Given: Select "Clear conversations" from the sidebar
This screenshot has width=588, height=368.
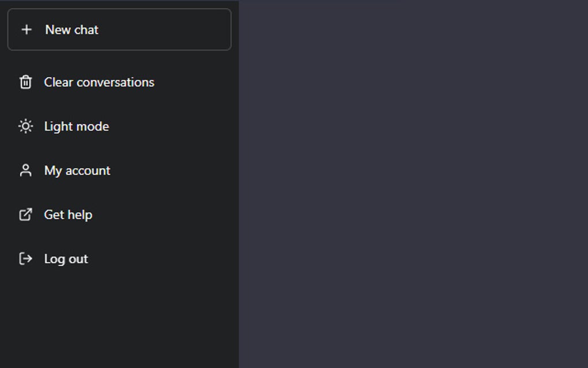Looking at the screenshot, I should pyautogui.click(x=99, y=82).
